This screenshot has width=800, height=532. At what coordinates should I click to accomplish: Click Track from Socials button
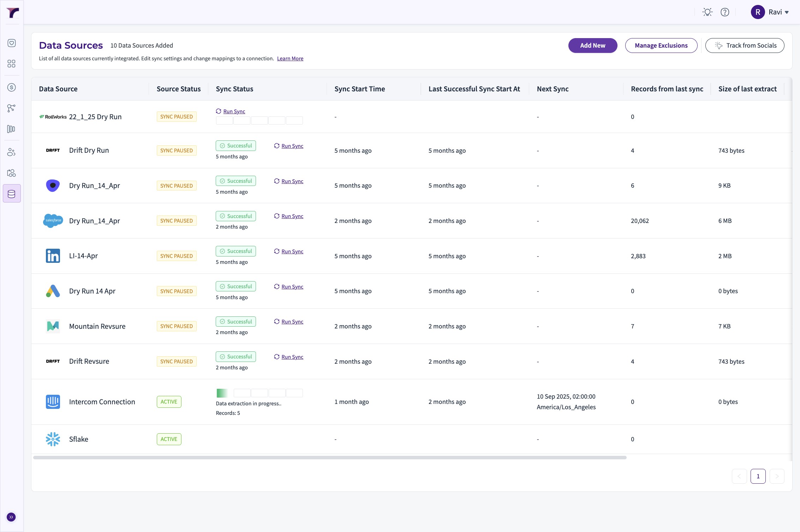click(745, 46)
